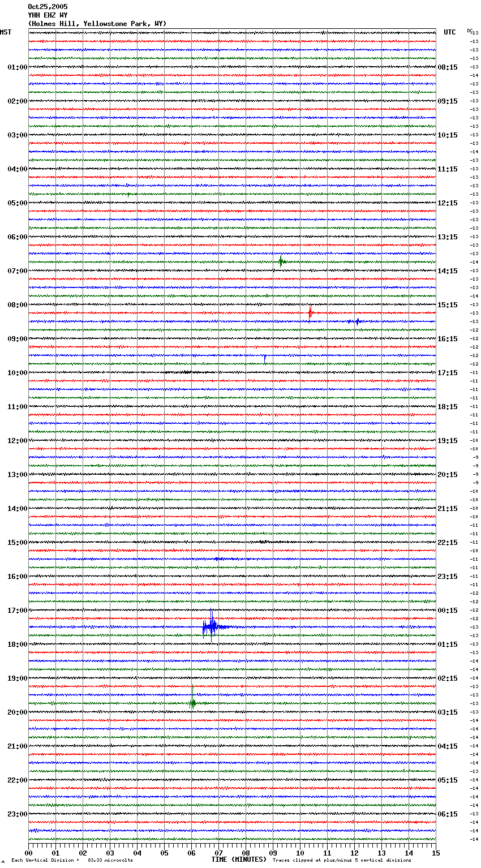Click the UTC time zone label
Image resolution: width=481 pixels, height=868 pixels.
(449, 32)
